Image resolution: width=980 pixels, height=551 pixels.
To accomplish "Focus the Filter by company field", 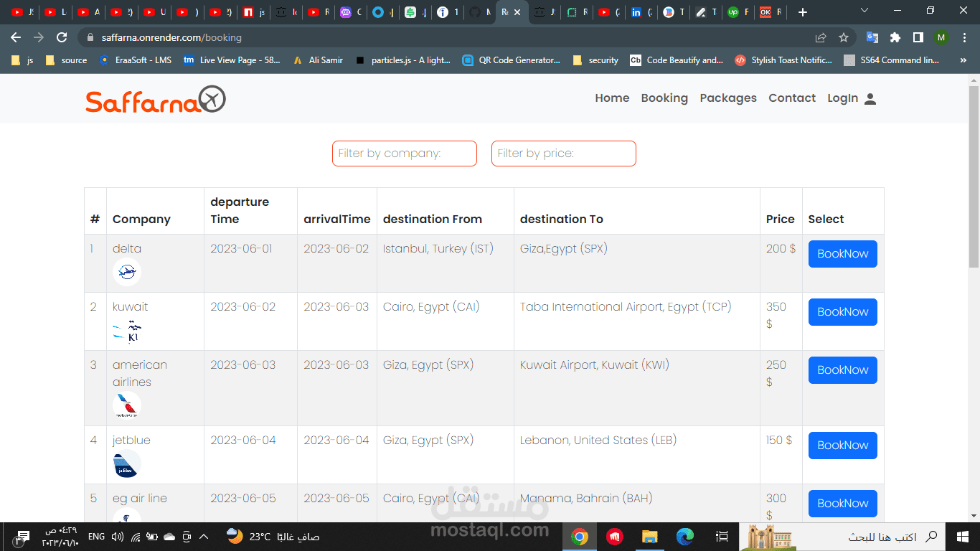I will point(405,154).
